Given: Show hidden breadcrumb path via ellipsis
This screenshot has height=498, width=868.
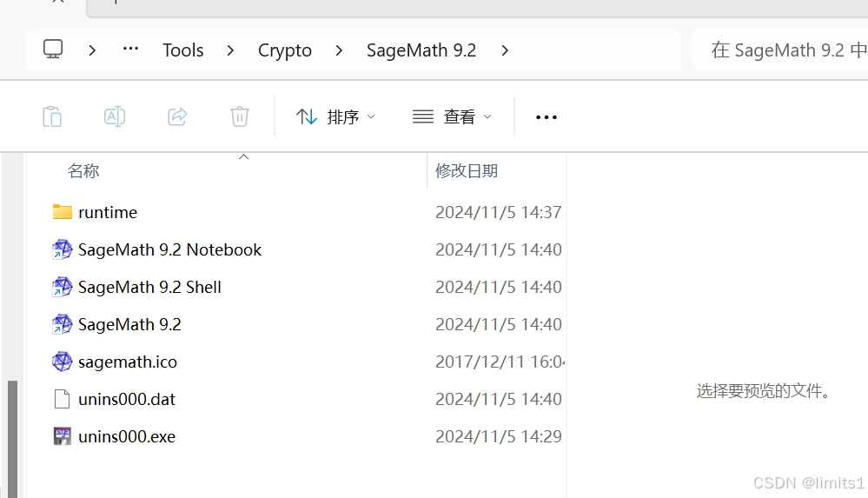Looking at the screenshot, I should (x=130, y=50).
